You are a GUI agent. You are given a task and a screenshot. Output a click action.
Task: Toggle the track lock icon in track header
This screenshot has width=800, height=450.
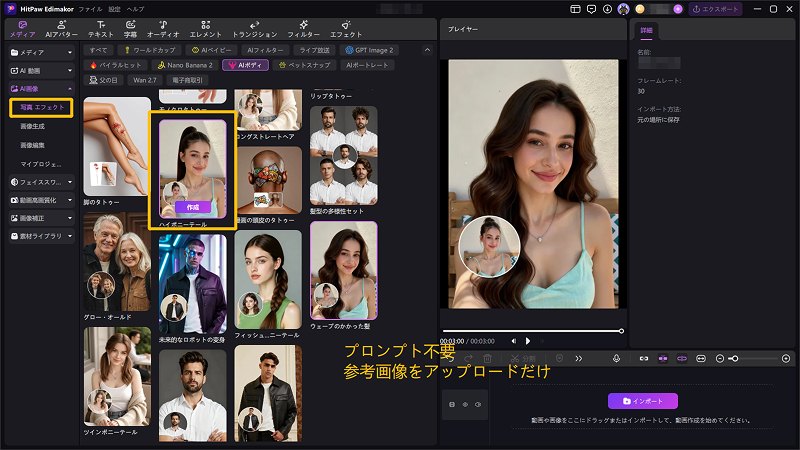pyautogui.click(x=452, y=405)
